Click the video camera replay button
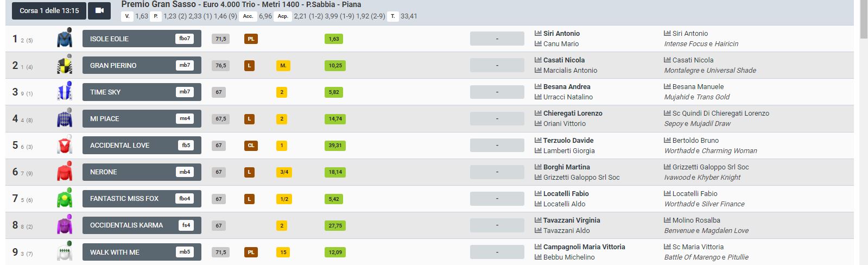Viewport: 868px width, 265px height. click(x=99, y=10)
